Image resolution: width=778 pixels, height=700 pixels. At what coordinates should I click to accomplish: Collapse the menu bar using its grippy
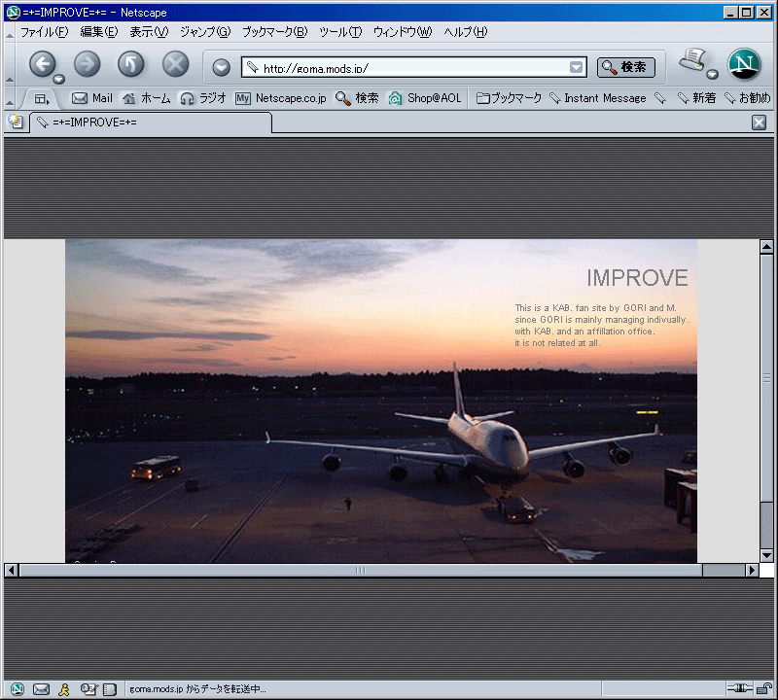pyautogui.click(x=10, y=33)
